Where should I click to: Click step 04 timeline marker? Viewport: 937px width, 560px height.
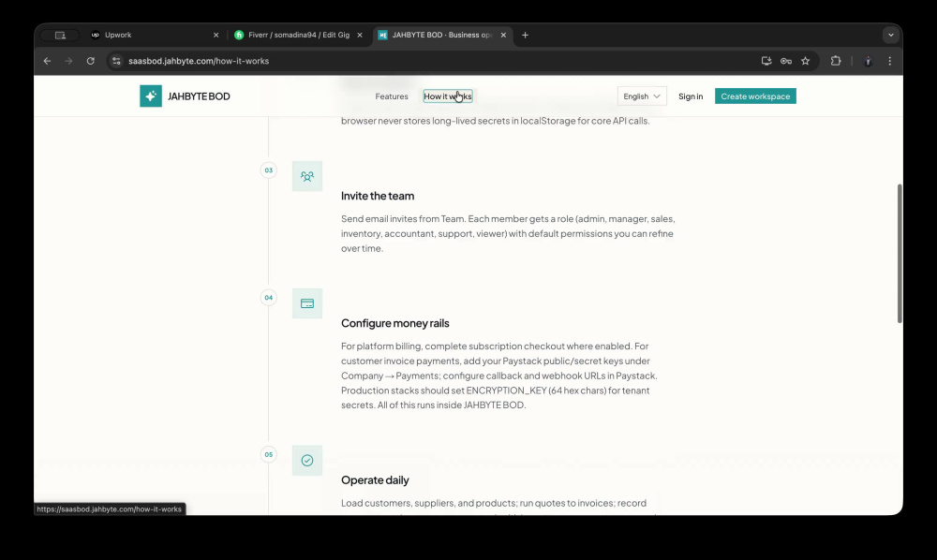click(x=269, y=297)
